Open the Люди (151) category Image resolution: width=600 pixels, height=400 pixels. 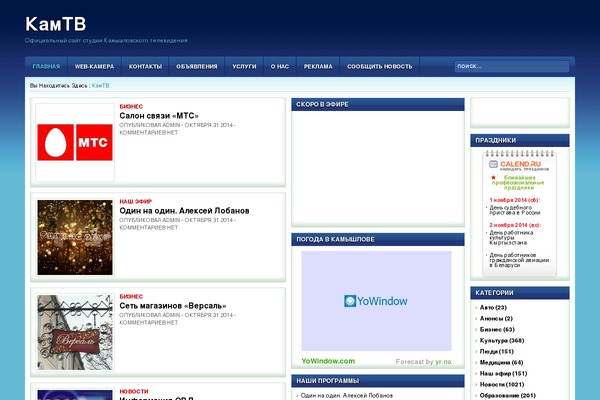[x=496, y=351]
